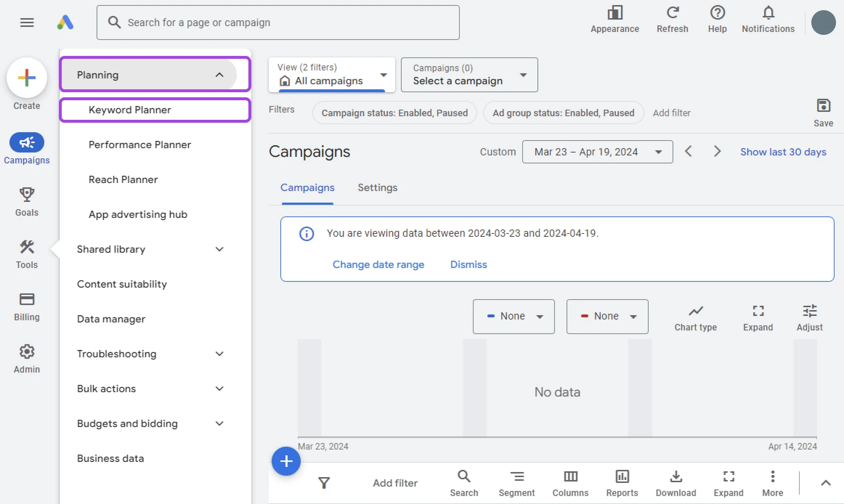Open Performance Planner
This screenshot has height=504, width=844.
140,145
